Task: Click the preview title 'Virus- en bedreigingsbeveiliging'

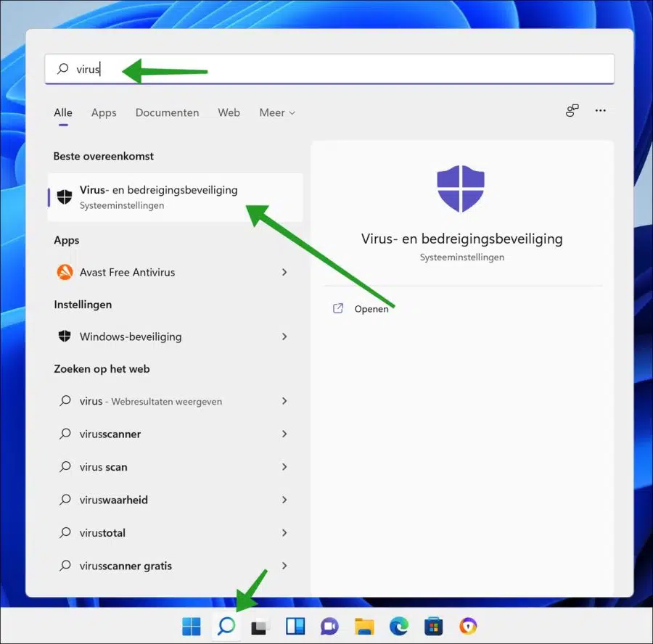Action: pyautogui.click(x=461, y=239)
